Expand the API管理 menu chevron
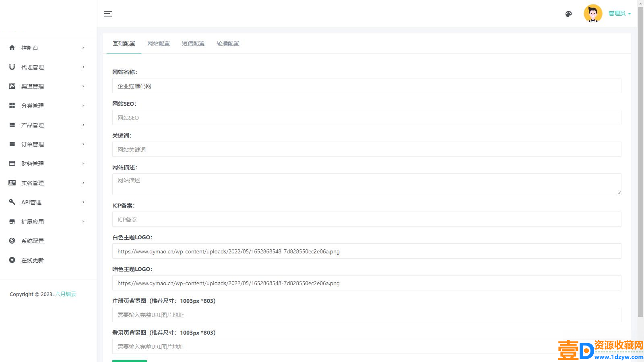The height and width of the screenshot is (362, 644). [83, 202]
